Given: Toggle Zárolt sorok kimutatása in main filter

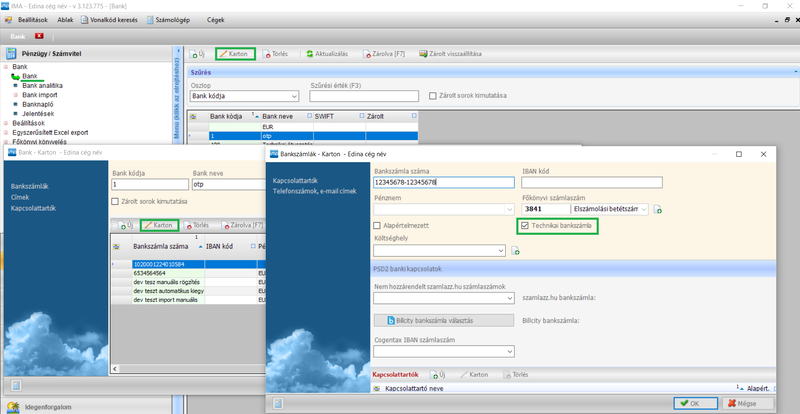Looking at the screenshot, I should coord(432,96).
